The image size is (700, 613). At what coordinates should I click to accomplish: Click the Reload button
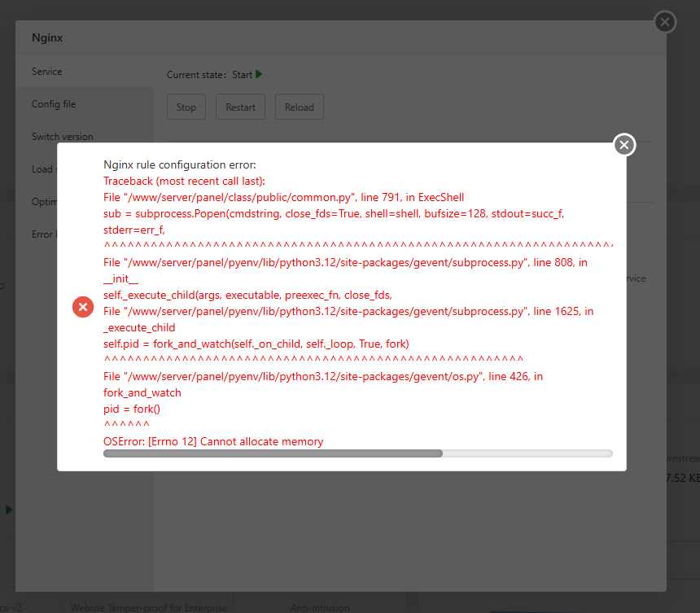click(299, 107)
